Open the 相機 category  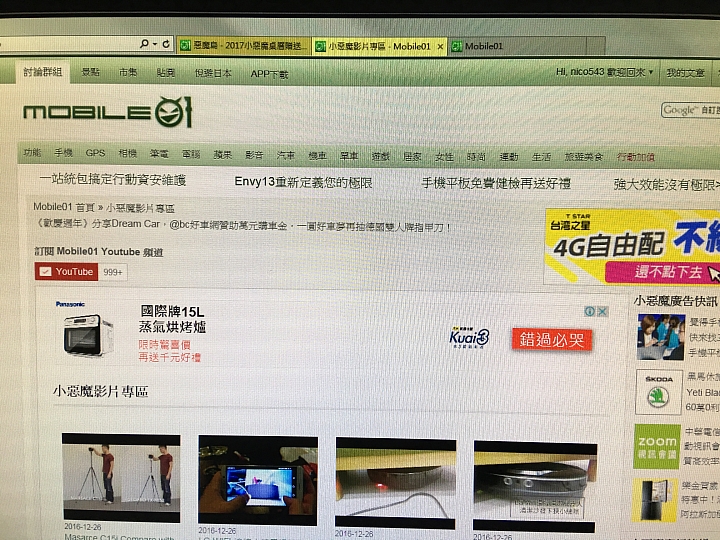point(127,153)
